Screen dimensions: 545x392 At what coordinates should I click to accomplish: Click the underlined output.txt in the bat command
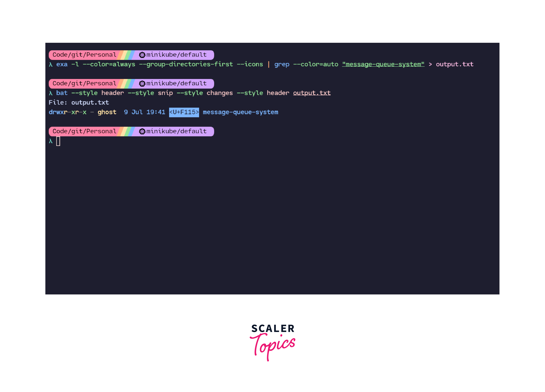tap(312, 93)
